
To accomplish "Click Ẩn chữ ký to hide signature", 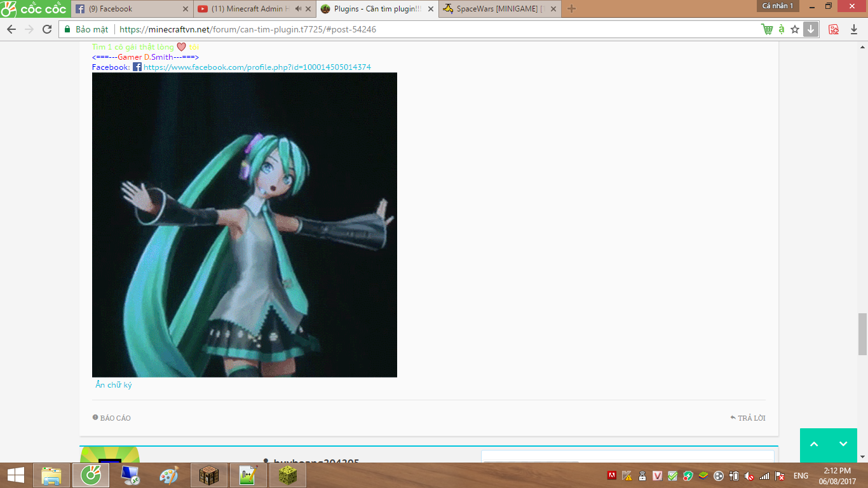I will pyautogui.click(x=114, y=385).
